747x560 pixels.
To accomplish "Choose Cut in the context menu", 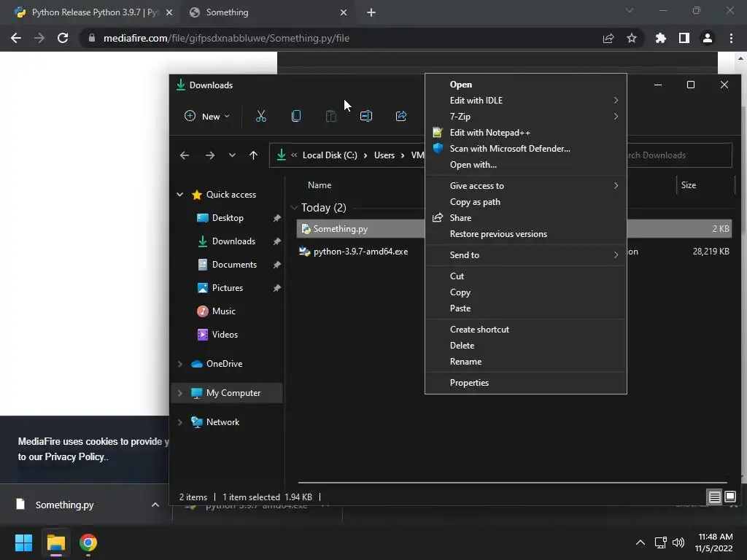I will click(525, 276).
